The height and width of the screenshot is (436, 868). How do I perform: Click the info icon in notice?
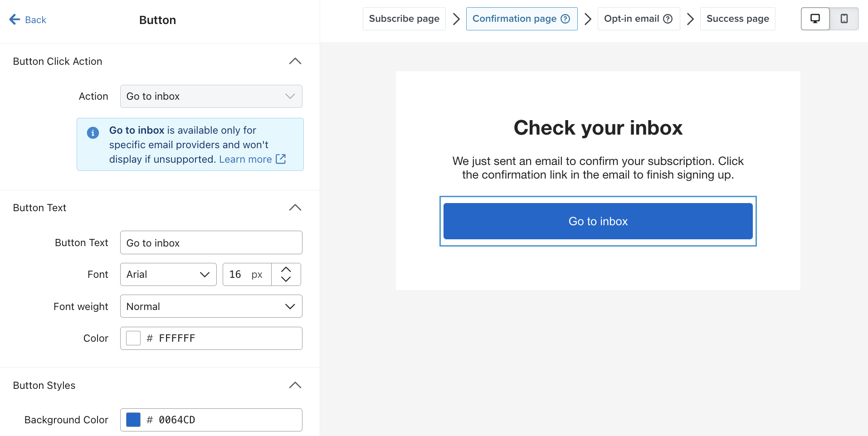93,133
